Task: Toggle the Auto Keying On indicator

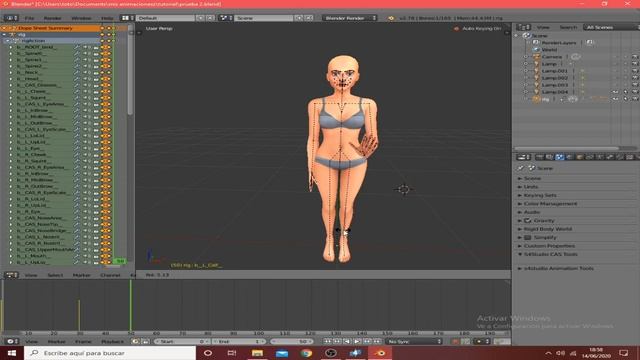Action: click(x=478, y=29)
